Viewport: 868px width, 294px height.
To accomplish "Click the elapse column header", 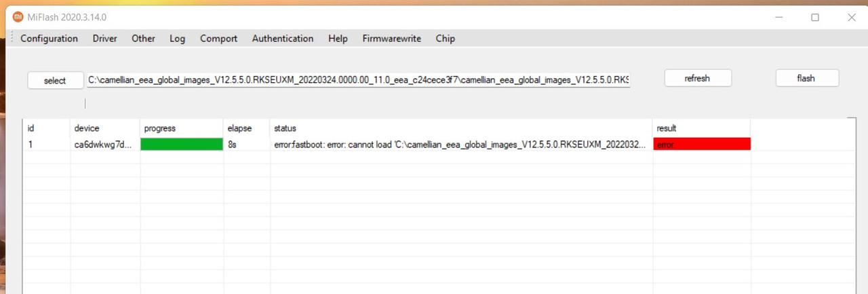I will tap(247, 128).
